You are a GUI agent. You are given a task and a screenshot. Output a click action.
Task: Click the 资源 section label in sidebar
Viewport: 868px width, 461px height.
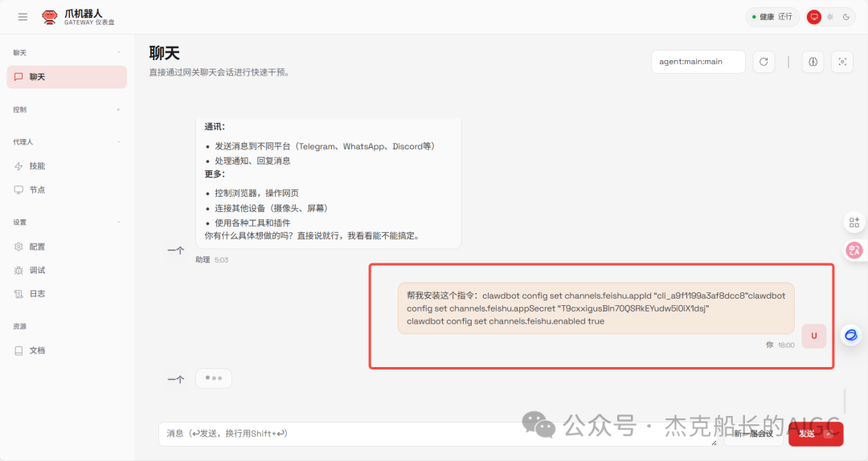(x=20, y=327)
